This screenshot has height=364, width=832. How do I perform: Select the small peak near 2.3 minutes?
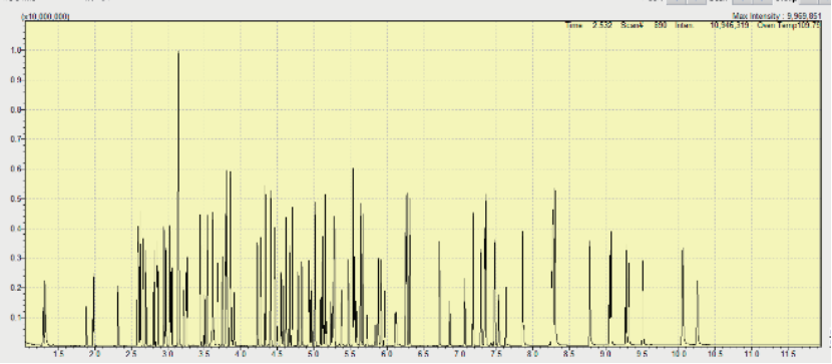[x=118, y=316]
